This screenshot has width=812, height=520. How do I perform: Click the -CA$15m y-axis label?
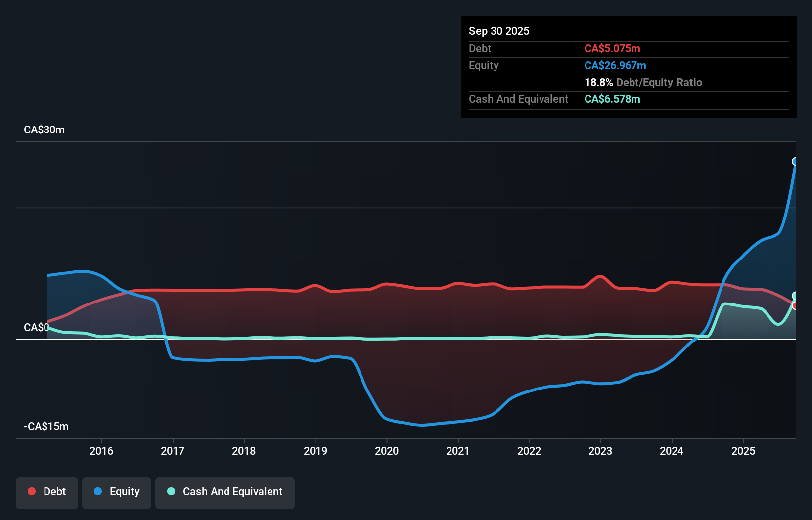pos(46,427)
